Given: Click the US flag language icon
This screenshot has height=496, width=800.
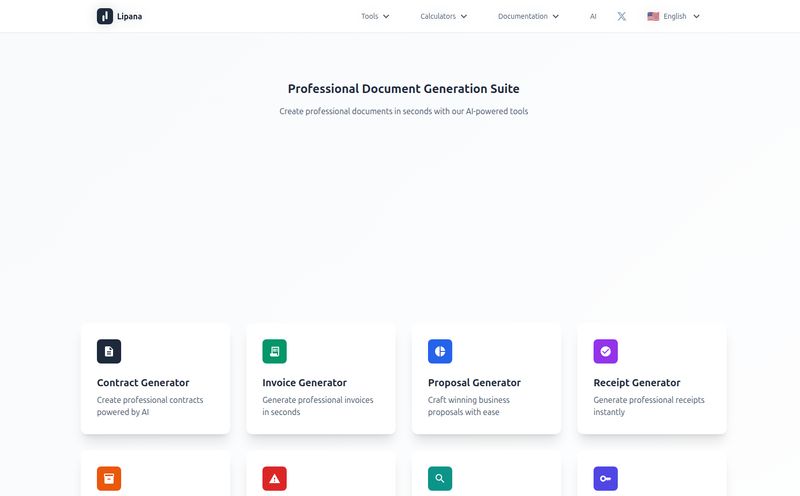Looking at the screenshot, I should click(x=653, y=16).
